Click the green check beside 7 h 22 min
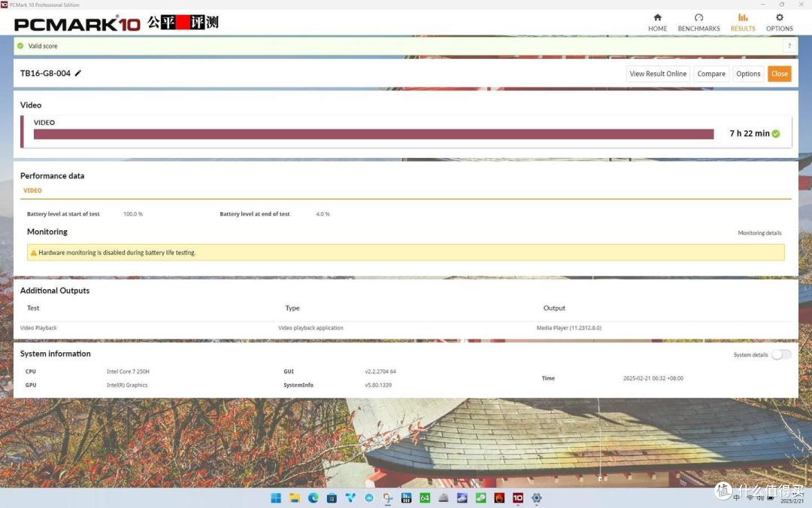 click(776, 134)
